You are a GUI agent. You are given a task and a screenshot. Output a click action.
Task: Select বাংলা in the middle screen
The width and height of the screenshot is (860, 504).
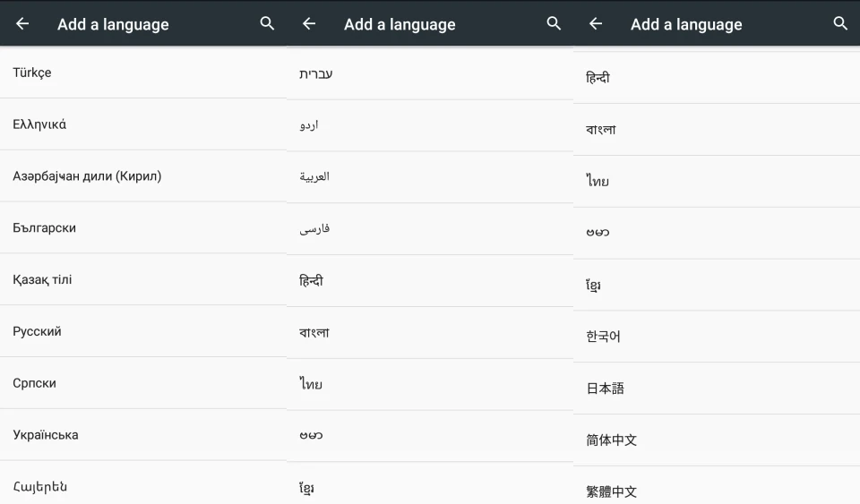pyautogui.click(x=430, y=332)
